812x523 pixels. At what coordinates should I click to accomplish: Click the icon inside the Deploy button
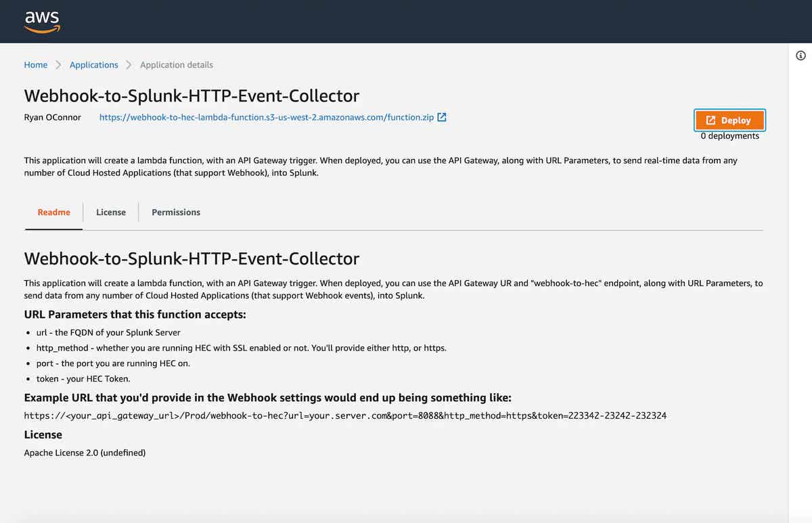tap(710, 120)
